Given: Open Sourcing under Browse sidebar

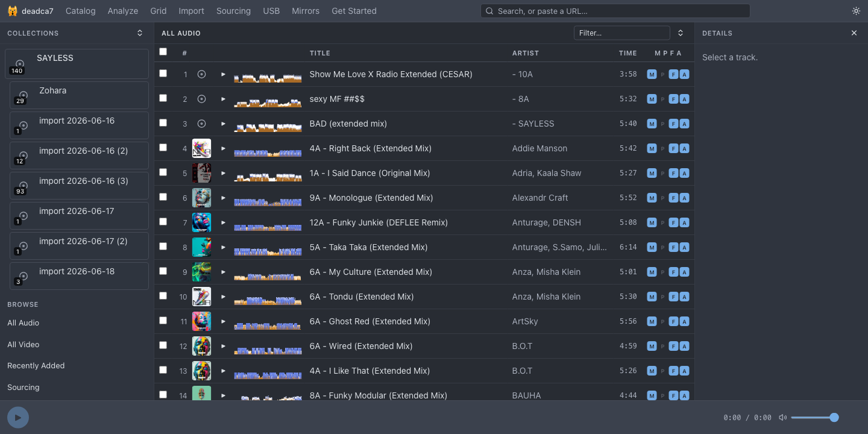Looking at the screenshot, I should pos(24,388).
